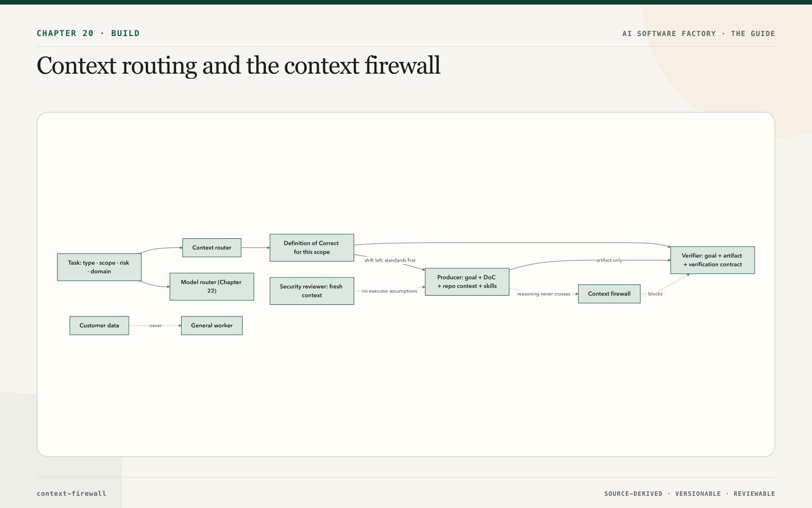This screenshot has width=812, height=508.
Task: Select the Customer data node
Action: [99, 326]
